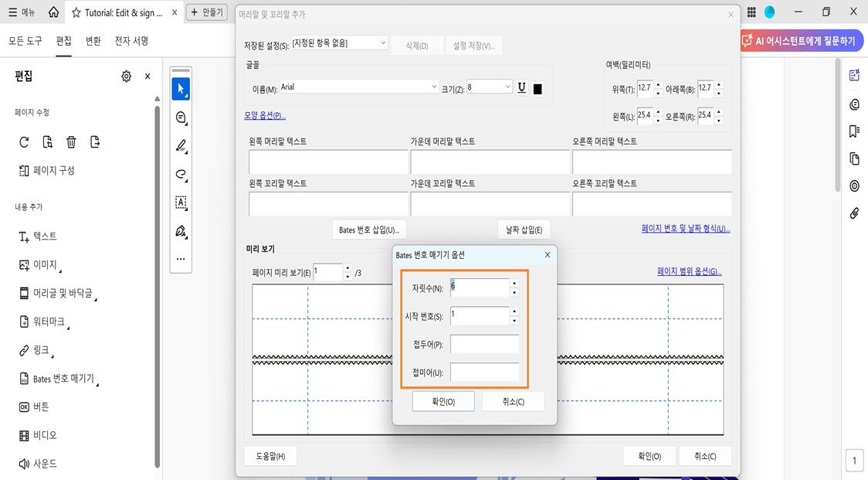Open the comment annotation tool
Image resolution: width=868 pixels, height=480 pixels.
180,117
